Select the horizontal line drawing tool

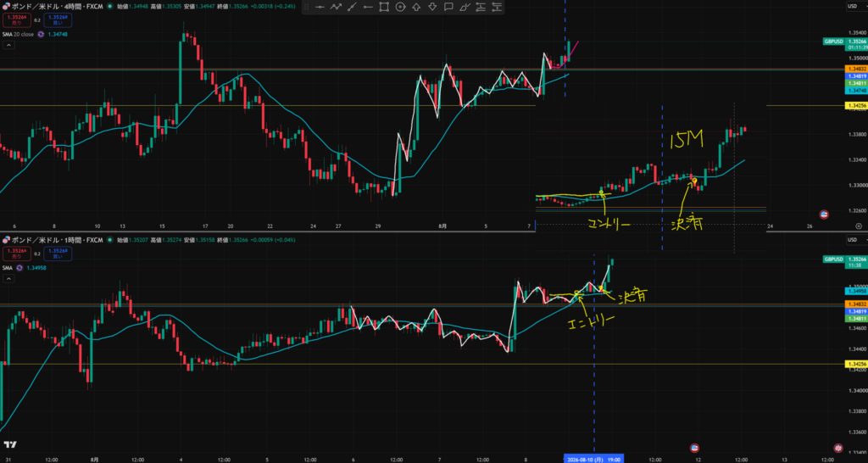point(320,7)
